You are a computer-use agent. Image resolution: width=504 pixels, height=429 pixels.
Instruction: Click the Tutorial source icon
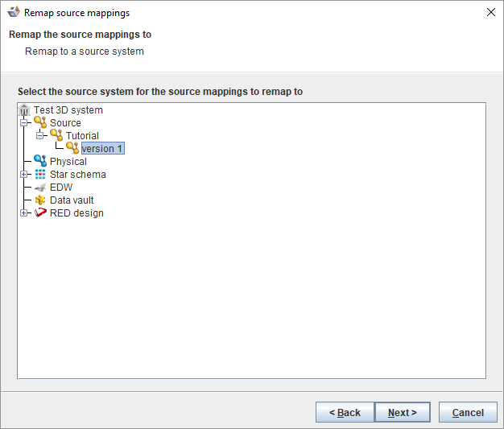(x=56, y=136)
